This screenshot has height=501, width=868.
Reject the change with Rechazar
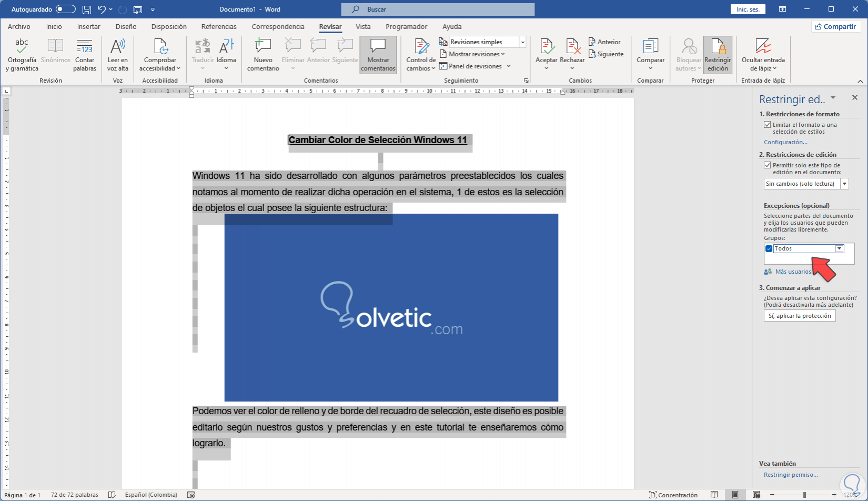(572, 55)
